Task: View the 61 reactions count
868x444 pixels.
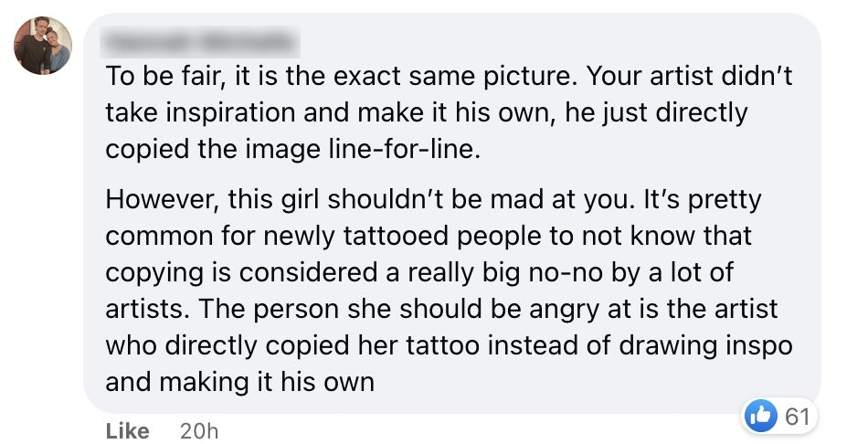Action: click(798, 417)
